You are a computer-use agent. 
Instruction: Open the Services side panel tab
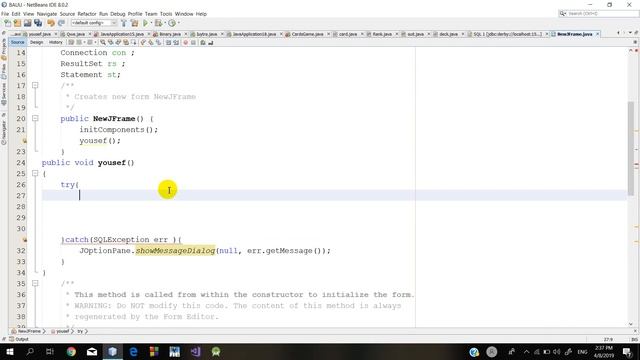coord(4,95)
